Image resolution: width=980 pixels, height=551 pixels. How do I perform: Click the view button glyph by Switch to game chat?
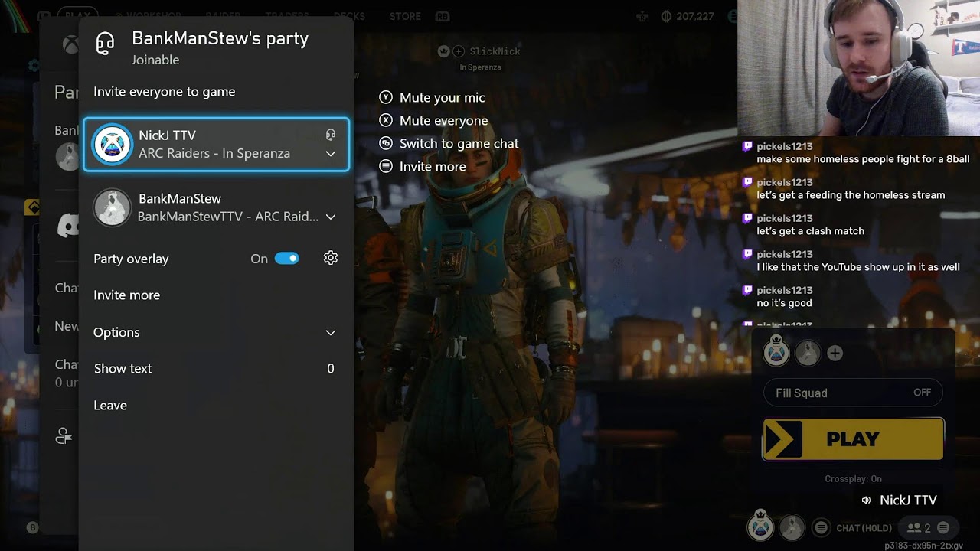tap(386, 144)
